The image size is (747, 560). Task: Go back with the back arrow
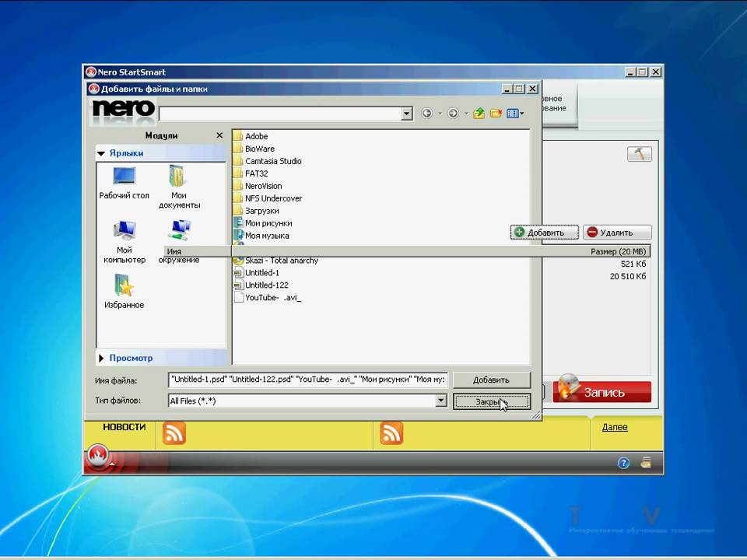[426, 114]
